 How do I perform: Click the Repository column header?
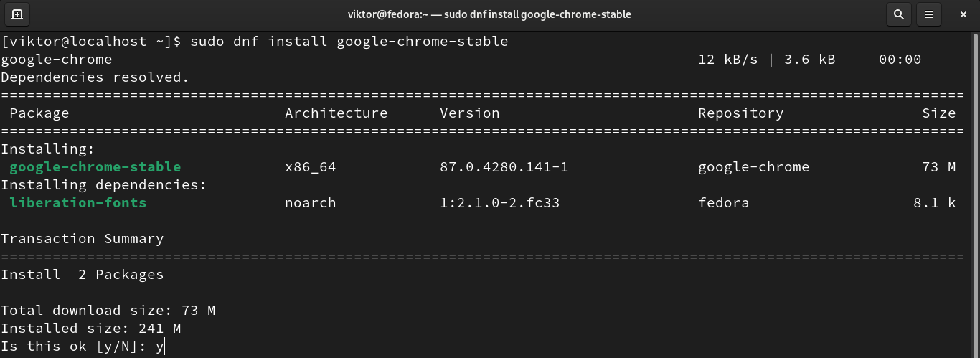(740, 113)
